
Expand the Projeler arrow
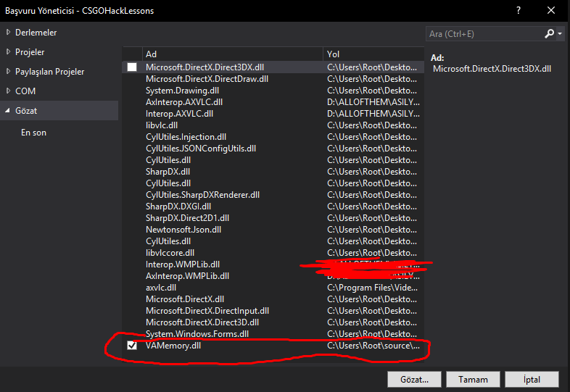coord(8,52)
